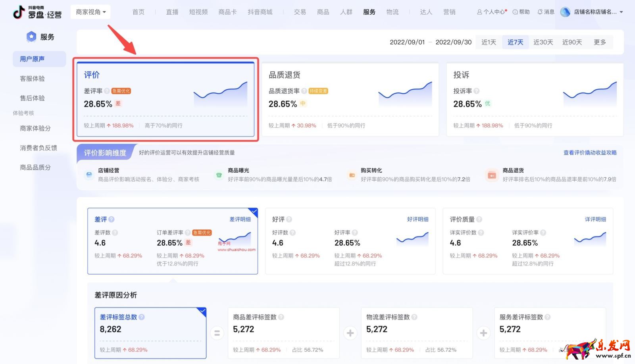Click the 2022/09/01 date range field
The image size is (635, 364).
click(407, 42)
